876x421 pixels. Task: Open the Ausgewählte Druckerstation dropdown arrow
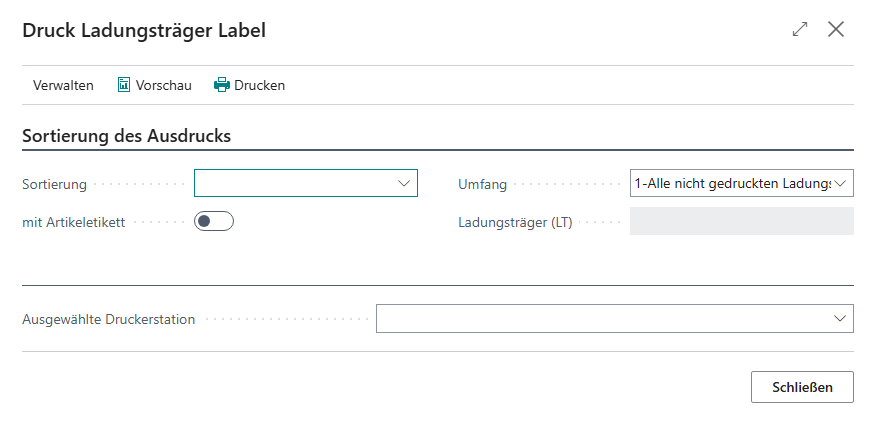840,319
